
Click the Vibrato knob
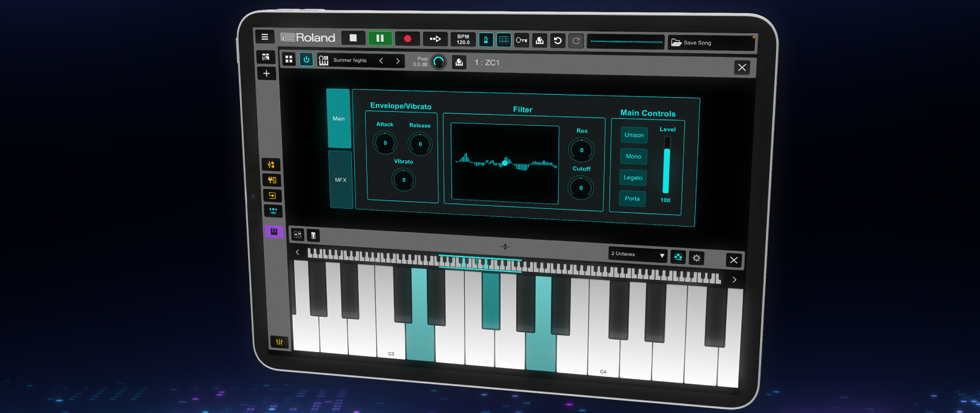click(404, 180)
